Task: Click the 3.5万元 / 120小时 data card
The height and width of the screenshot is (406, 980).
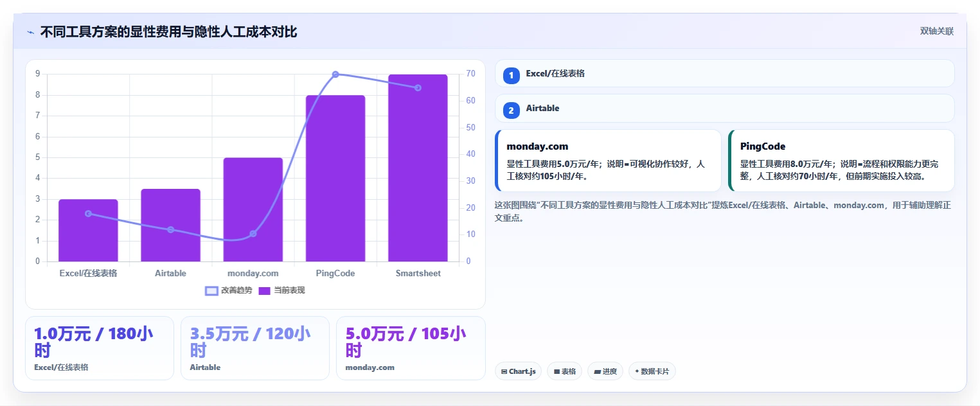Action: click(255, 348)
